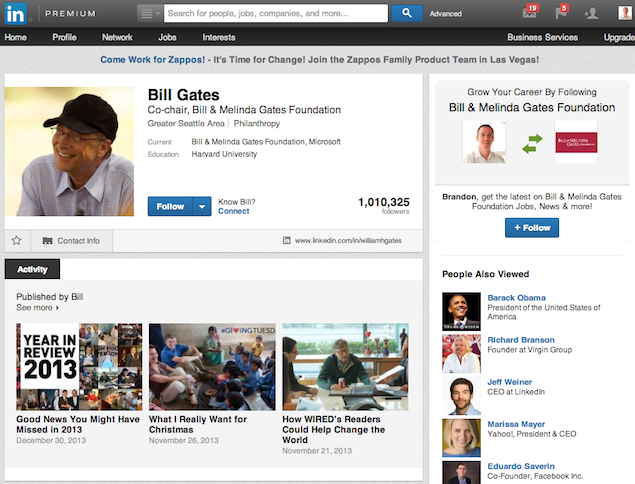
Task: Open Contact Info card icon
Action: [x=47, y=241]
